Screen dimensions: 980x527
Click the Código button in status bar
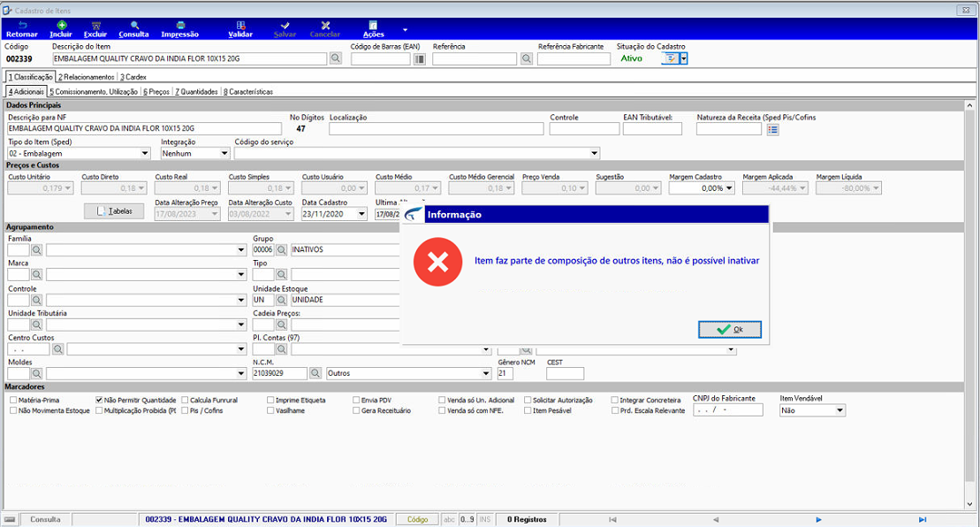[417, 520]
